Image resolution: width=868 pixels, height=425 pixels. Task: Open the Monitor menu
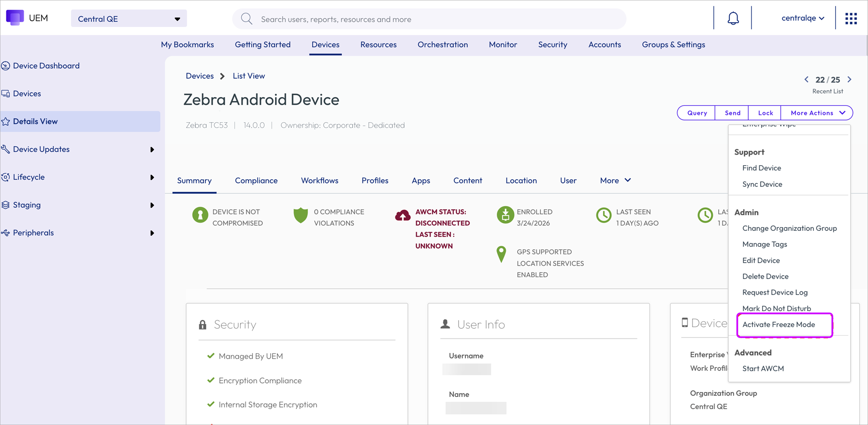[x=503, y=44]
